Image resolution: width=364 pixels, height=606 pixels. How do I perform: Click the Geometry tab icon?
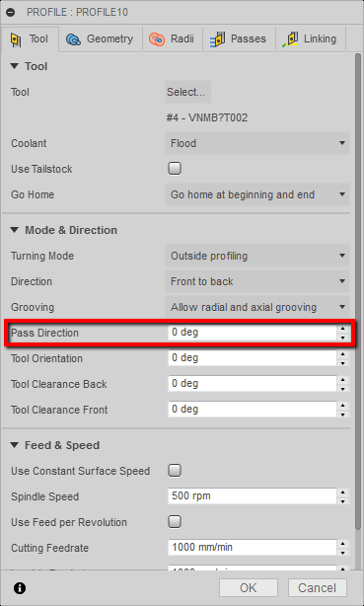(73, 39)
